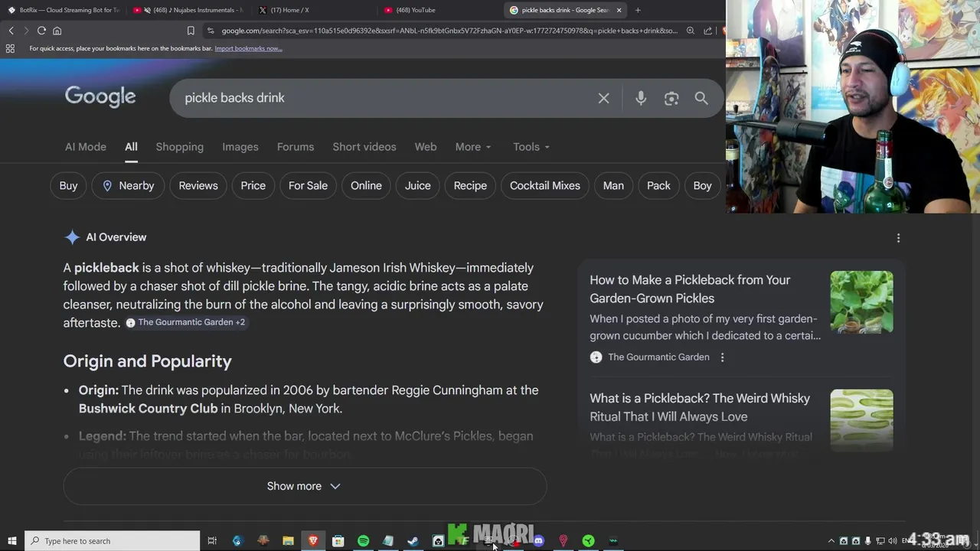Select the Forums results tab

coord(296,147)
